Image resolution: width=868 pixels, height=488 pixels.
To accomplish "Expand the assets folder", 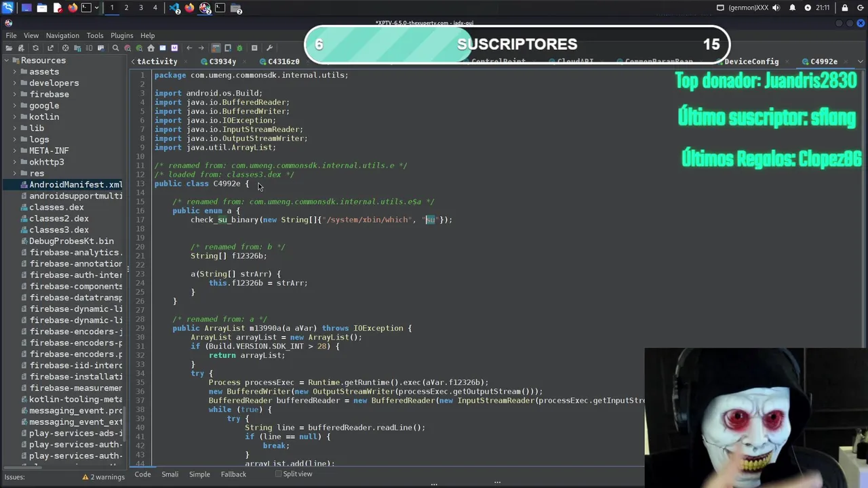I will tap(15, 72).
